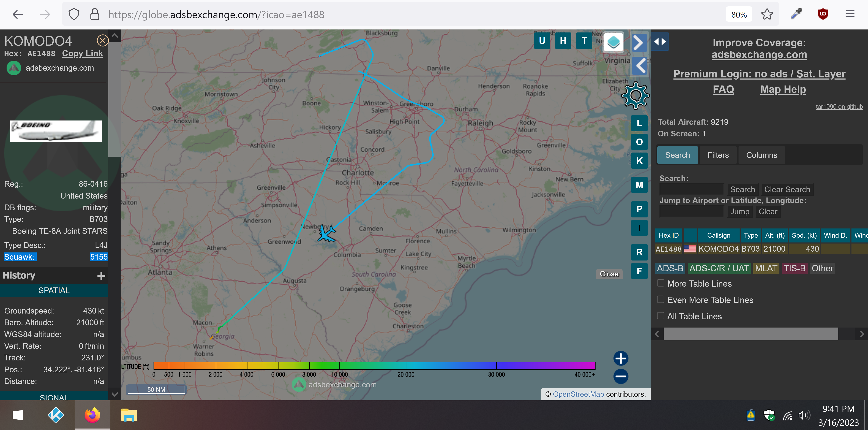Click Copy Link for the aircraft
This screenshot has height=430, width=868.
pos(82,54)
